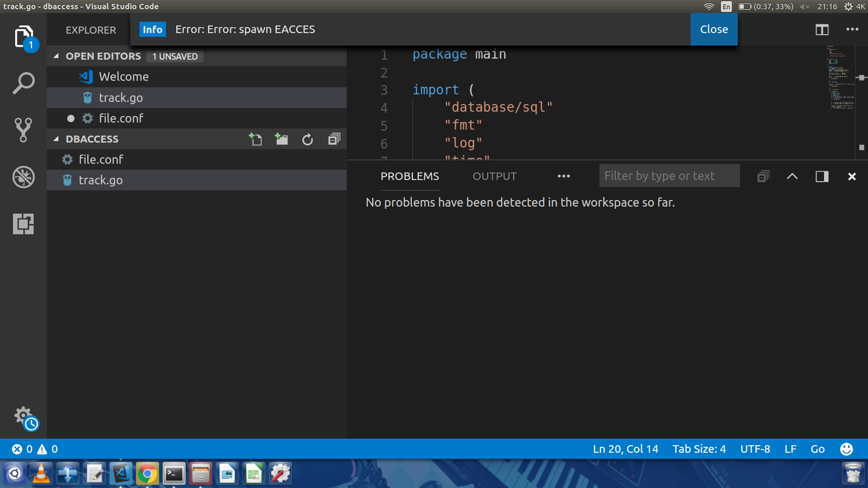
Task: Open LibreOffice Calc from the taskbar
Action: (x=254, y=474)
